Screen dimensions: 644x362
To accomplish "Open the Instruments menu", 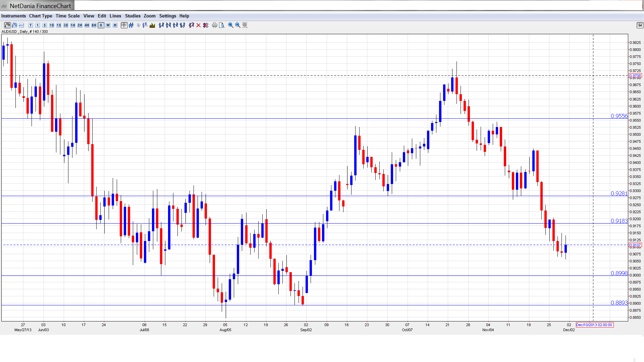I will (13, 16).
